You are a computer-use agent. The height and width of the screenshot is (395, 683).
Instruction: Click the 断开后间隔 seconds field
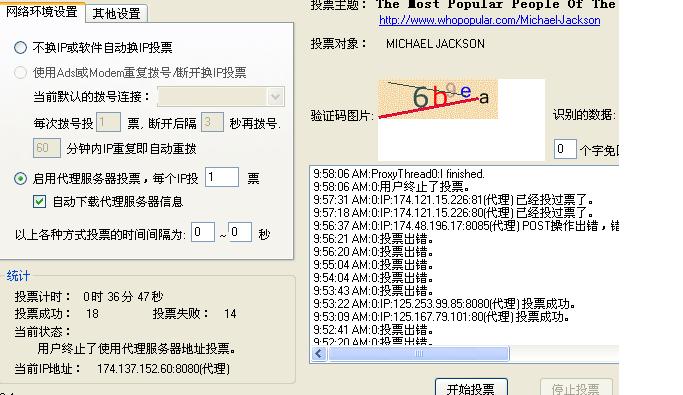212,123
